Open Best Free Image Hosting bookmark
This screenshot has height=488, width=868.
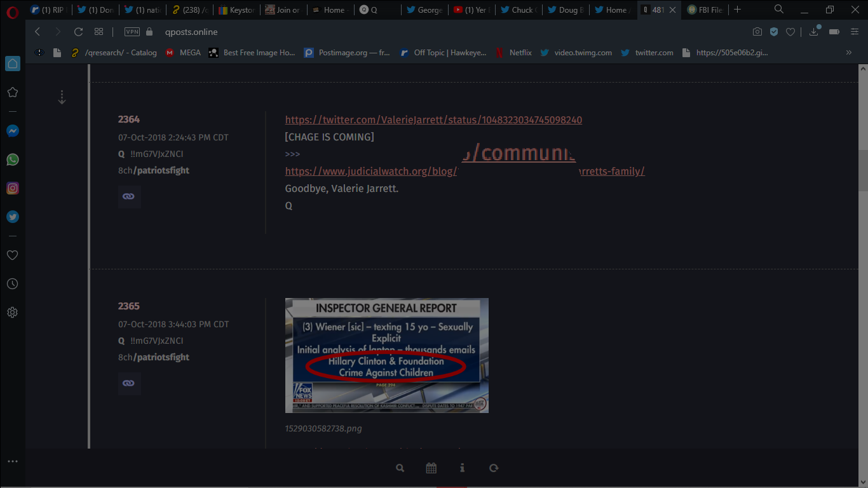click(x=252, y=53)
